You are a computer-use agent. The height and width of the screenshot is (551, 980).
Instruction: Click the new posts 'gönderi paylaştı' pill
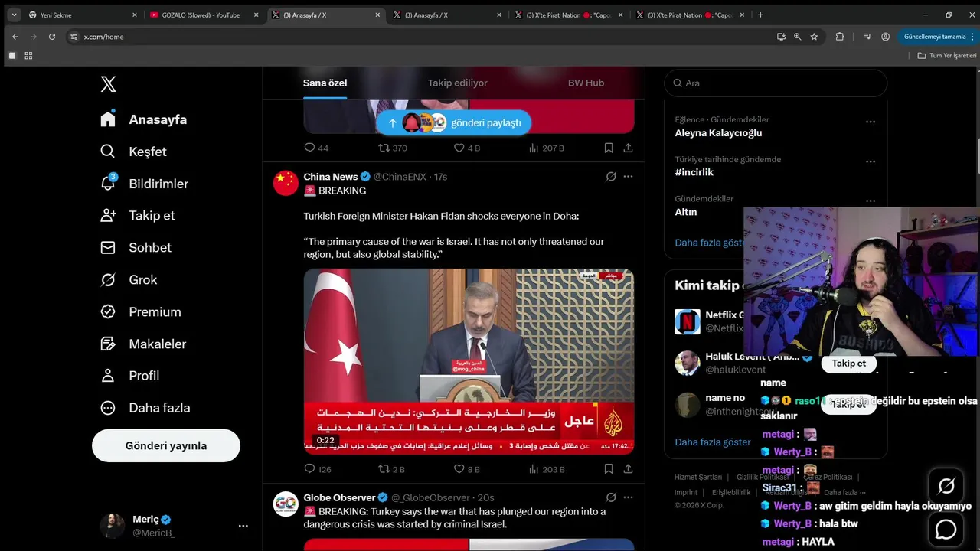(453, 122)
